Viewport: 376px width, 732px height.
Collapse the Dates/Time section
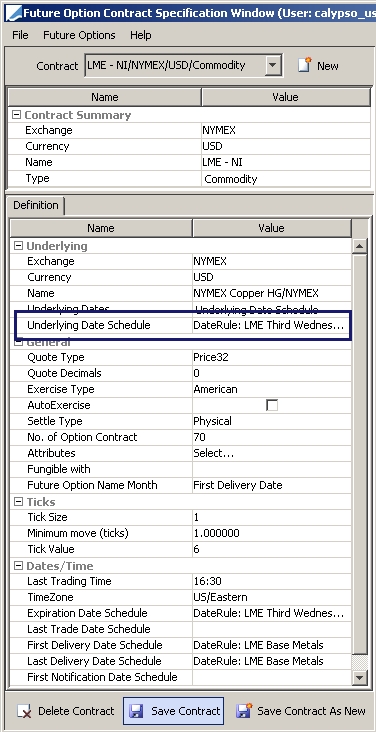(x=18, y=565)
